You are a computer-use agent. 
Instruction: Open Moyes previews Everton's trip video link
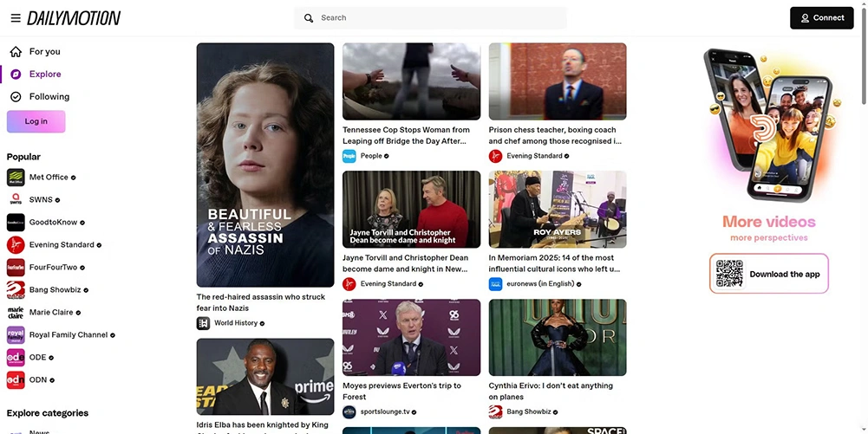[x=401, y=392]
